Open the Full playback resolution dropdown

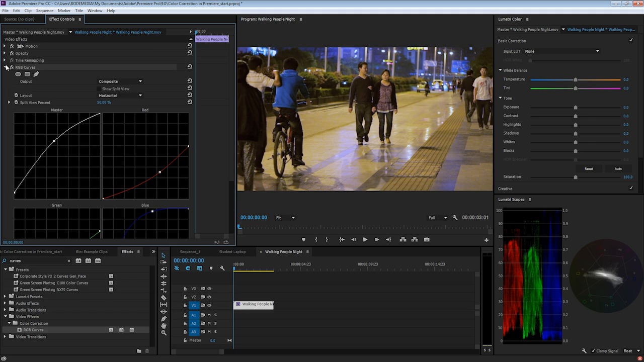[437, 218]
